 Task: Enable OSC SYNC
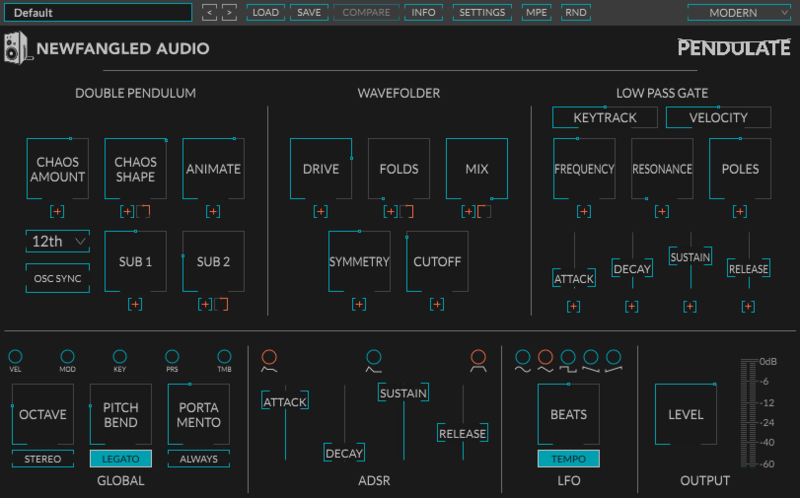click(57, 279)
